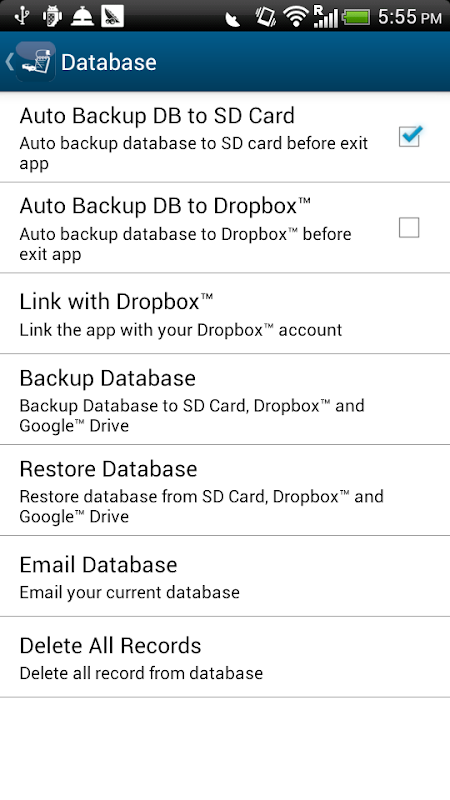450x800 pixels.
Task: Tap the 5:55 PM clock in the status bar
Action: click(410, 17)
